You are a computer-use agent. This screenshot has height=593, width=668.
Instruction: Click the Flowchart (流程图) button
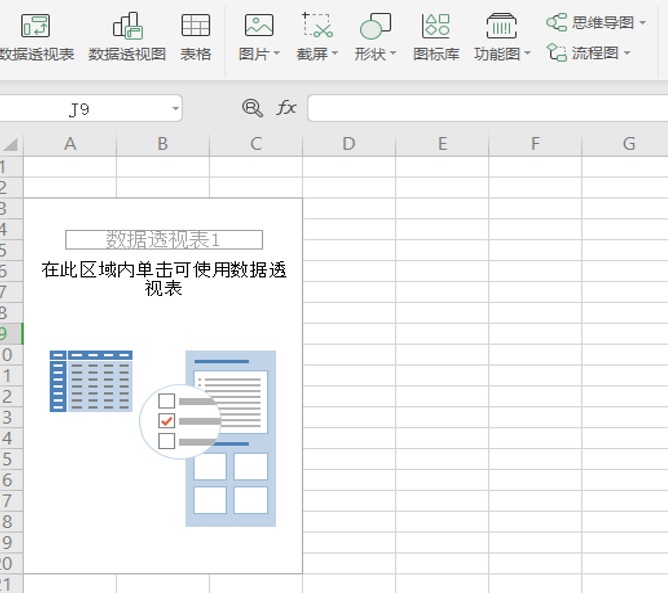click(x=591, y=53)
